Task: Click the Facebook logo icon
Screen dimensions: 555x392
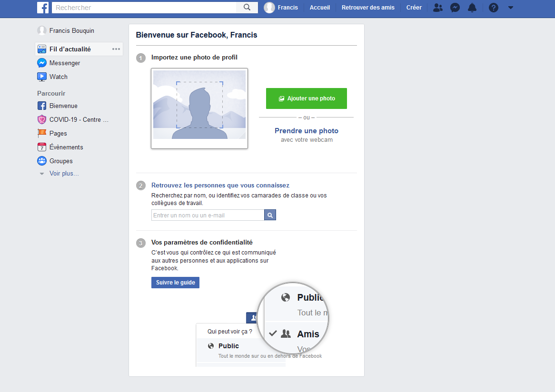Action: point(43,8)
